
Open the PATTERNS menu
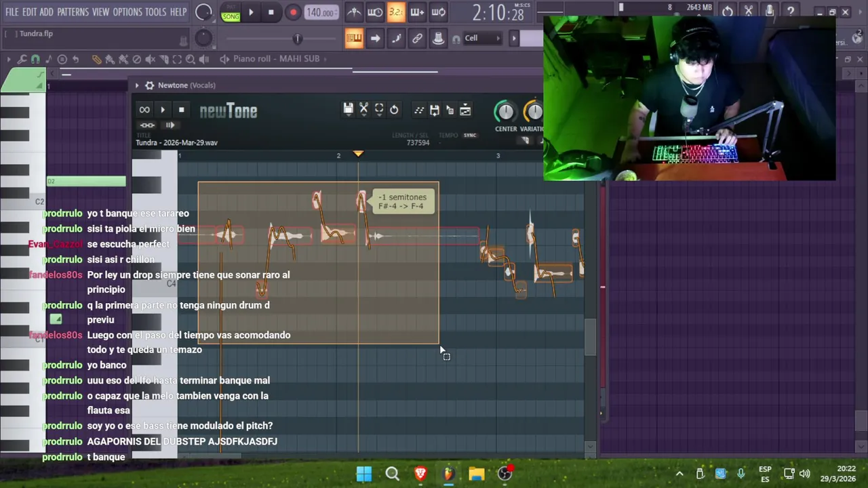[x=73, y=12]
